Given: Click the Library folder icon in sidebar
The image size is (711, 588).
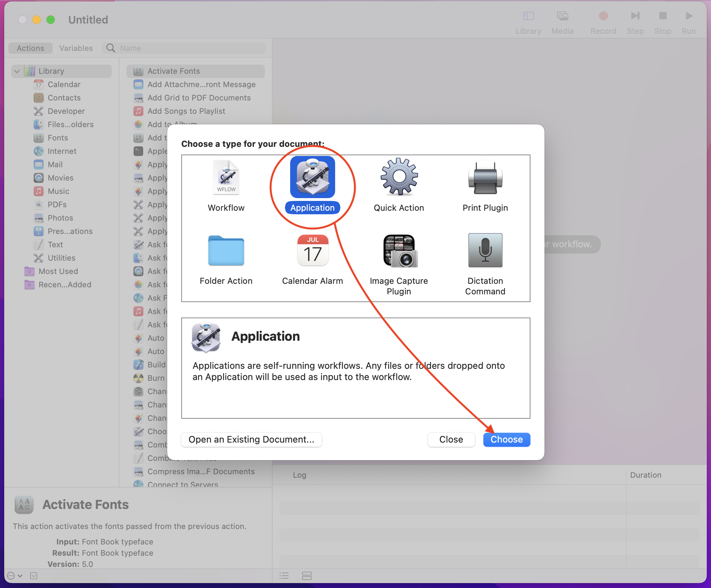Looking at the screenshot, I should pyautogui.click(x=30, y=71).
